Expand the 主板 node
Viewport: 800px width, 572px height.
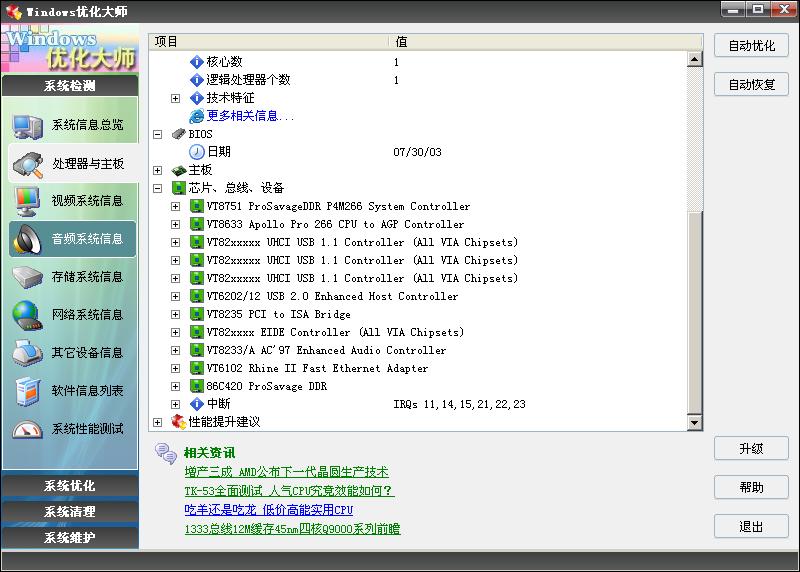158,170
